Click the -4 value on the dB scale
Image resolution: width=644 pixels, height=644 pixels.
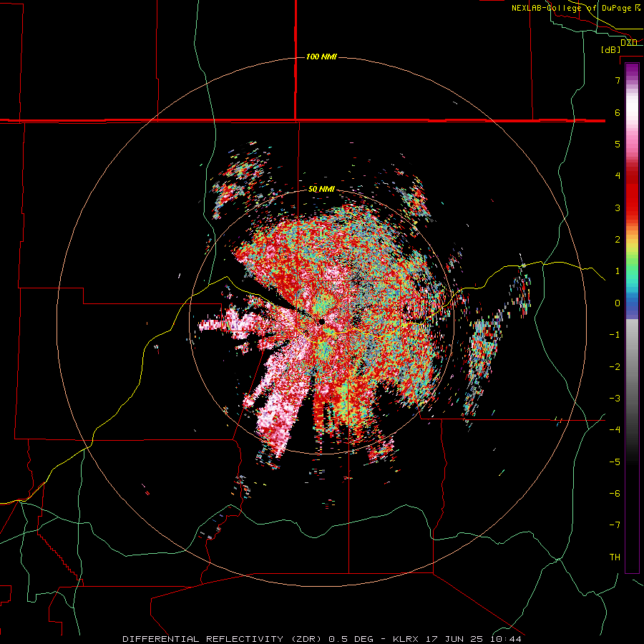(x=615, y=429)
